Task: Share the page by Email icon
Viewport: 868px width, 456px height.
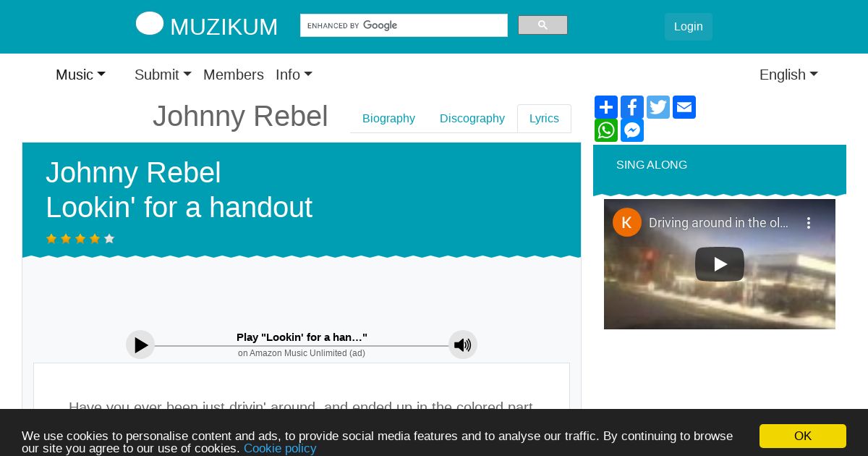Action: (x=684, y=107)
